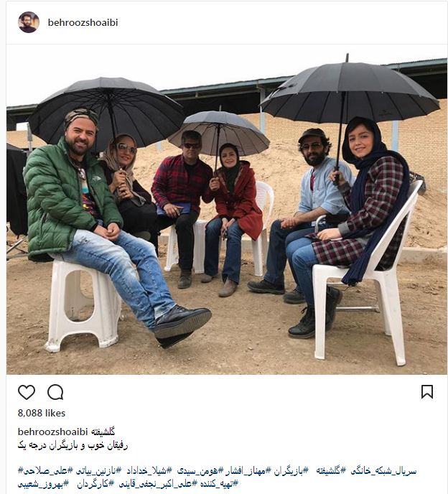Open the hashtag #کارگردان
Image resolution: width=448 pixels, height=494 pixels.
point(95,484)
